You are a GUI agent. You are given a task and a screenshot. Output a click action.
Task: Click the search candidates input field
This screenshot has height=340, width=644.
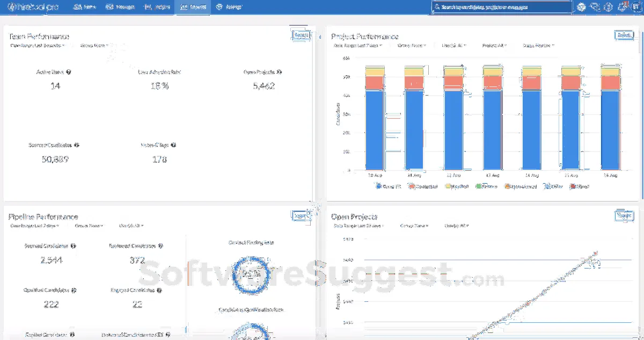502,7
